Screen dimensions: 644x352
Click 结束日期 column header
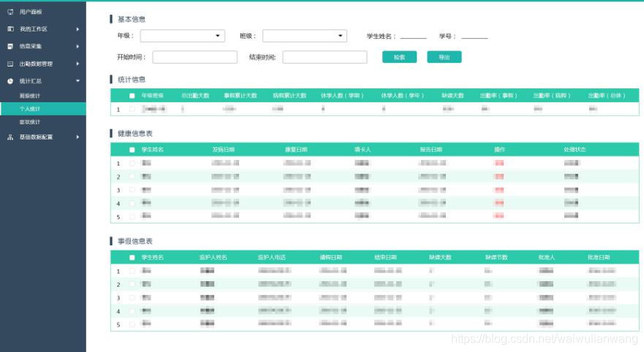point(386,258)
